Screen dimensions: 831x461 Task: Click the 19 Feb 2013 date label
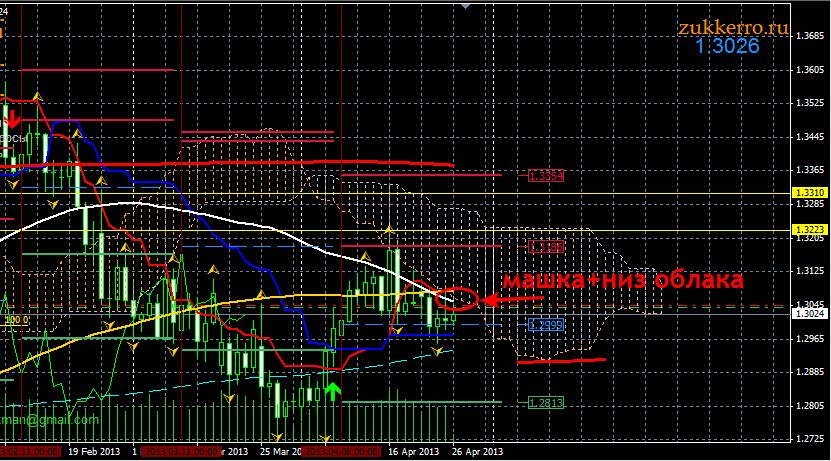click(94, 452)
